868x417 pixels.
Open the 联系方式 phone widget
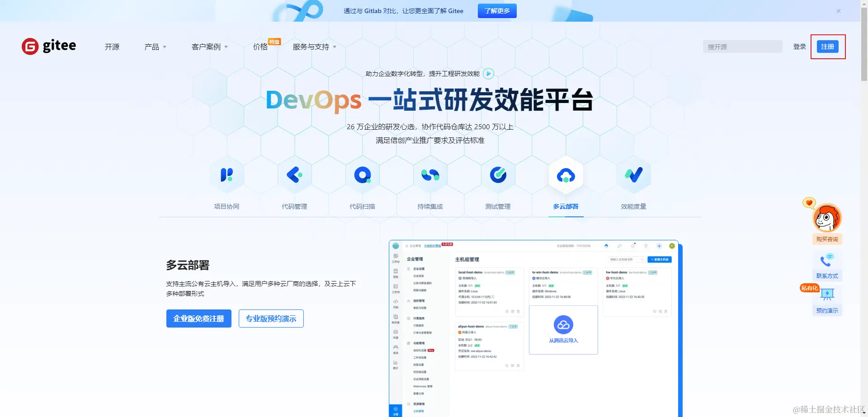coord(827,266)
